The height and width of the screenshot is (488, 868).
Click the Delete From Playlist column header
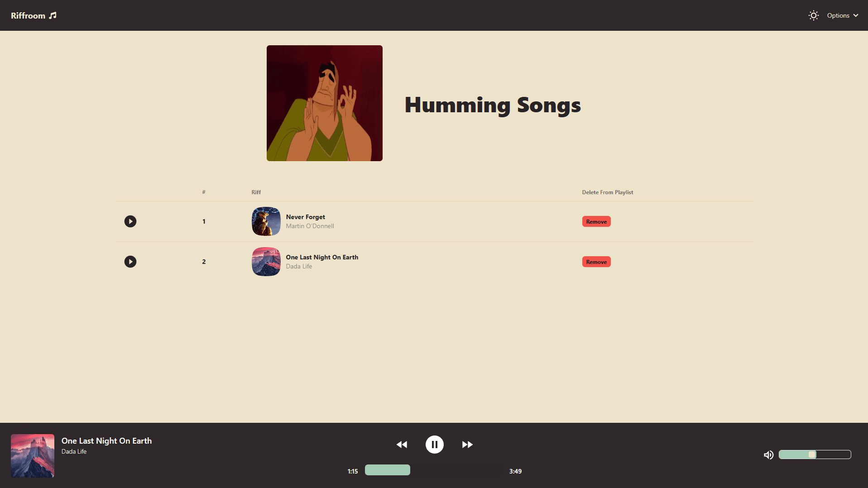[607, 192]
